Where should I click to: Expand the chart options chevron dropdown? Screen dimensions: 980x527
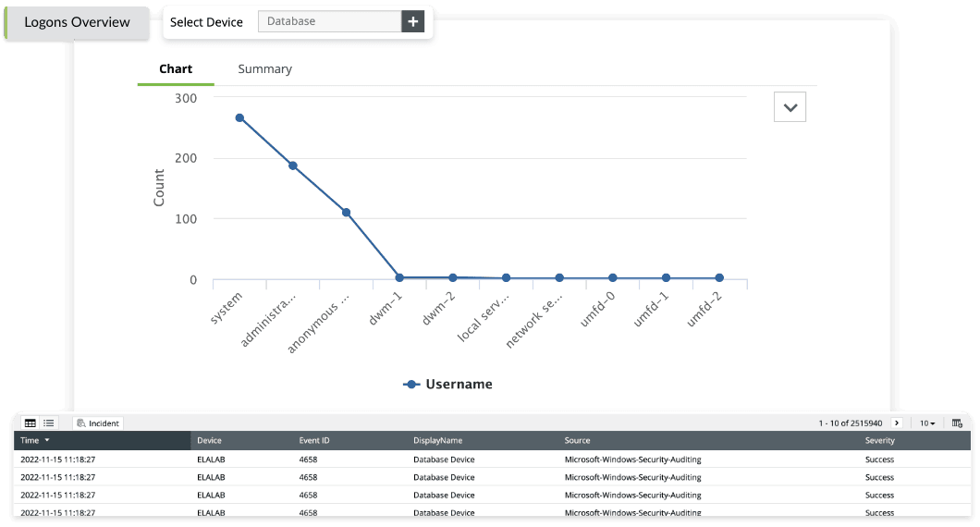[790, 107]
